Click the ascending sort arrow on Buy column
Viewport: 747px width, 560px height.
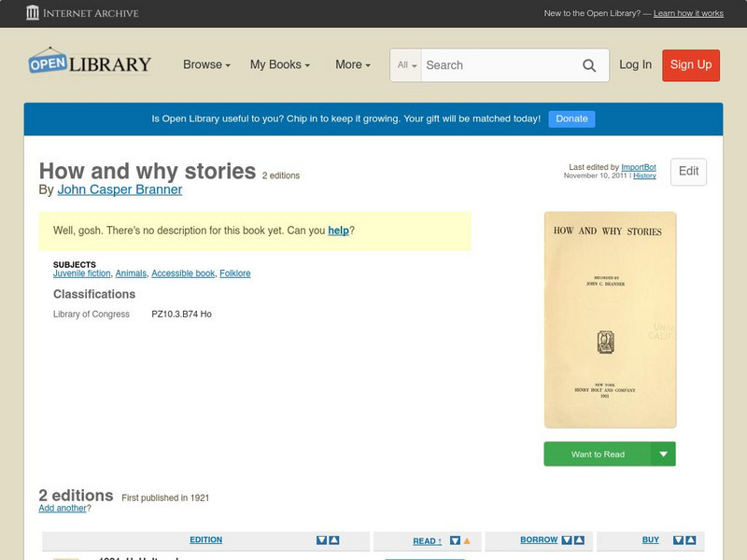coord(691,539)
